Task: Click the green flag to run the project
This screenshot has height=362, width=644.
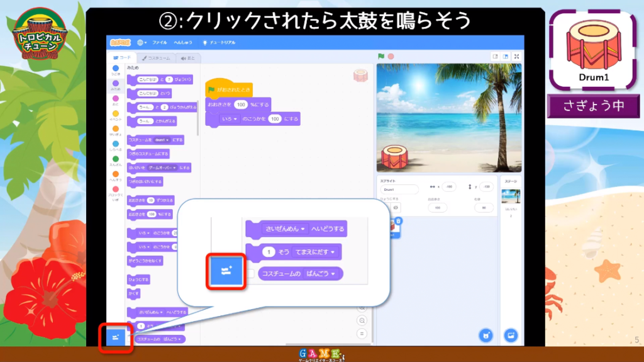Action: tap(381, 57)
